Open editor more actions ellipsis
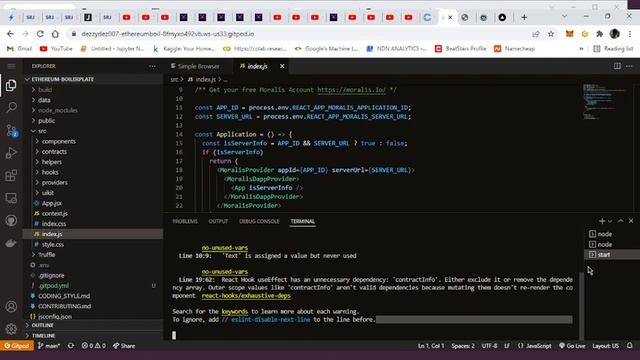 (629, 66)
